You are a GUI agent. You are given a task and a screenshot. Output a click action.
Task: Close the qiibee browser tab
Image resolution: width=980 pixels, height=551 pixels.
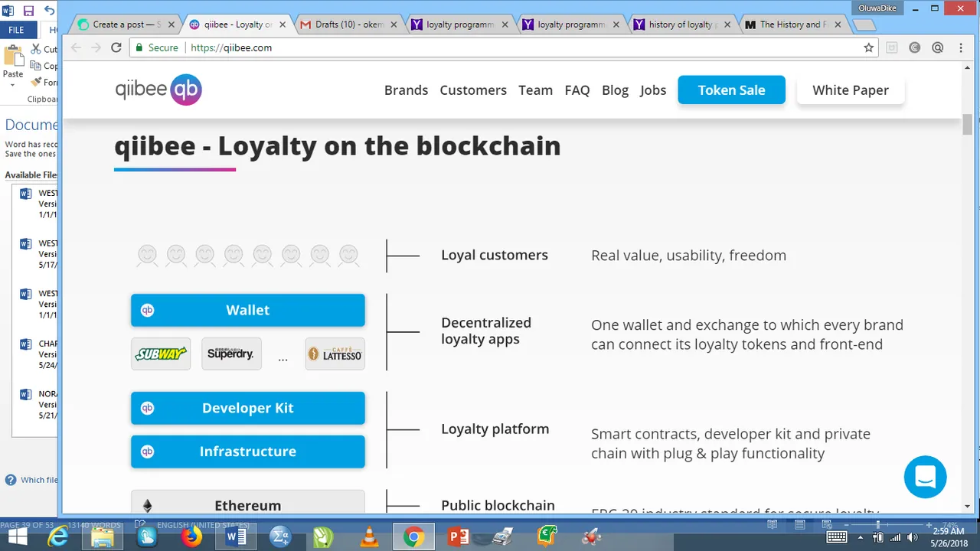[x=282, y=24]
